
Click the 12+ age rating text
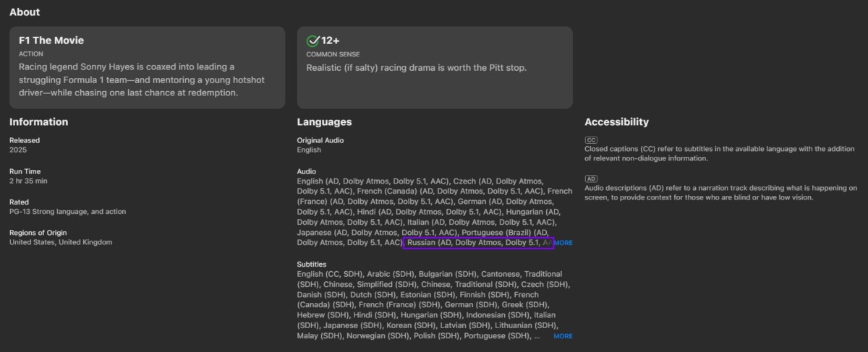(331, 40)
